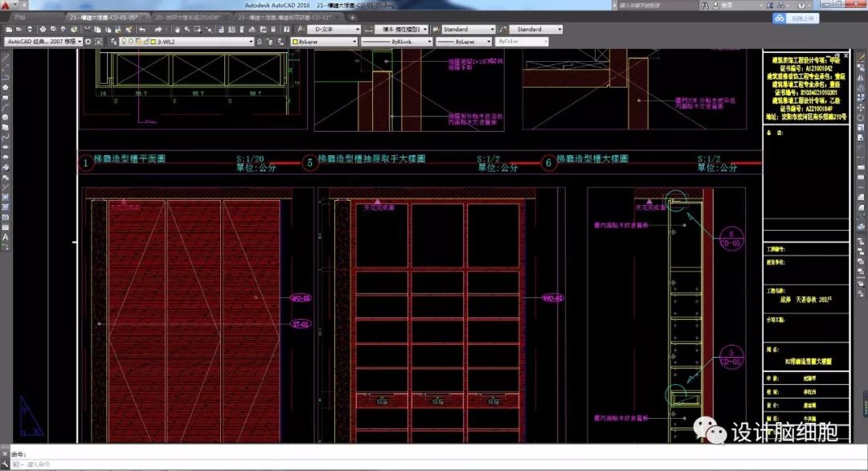Switch to the 21--CD-01-05 drawing tab
This screenshot has width=868, height=471.
tap(104, 16)
